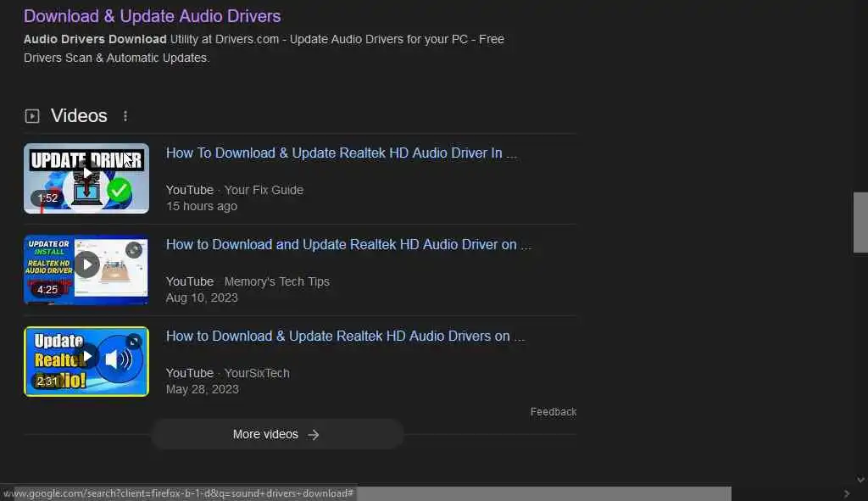Click the preview icon on YourSixTech thumbnail
The height and width of the screenshot is (501, 868).
[x=133, y=342]
